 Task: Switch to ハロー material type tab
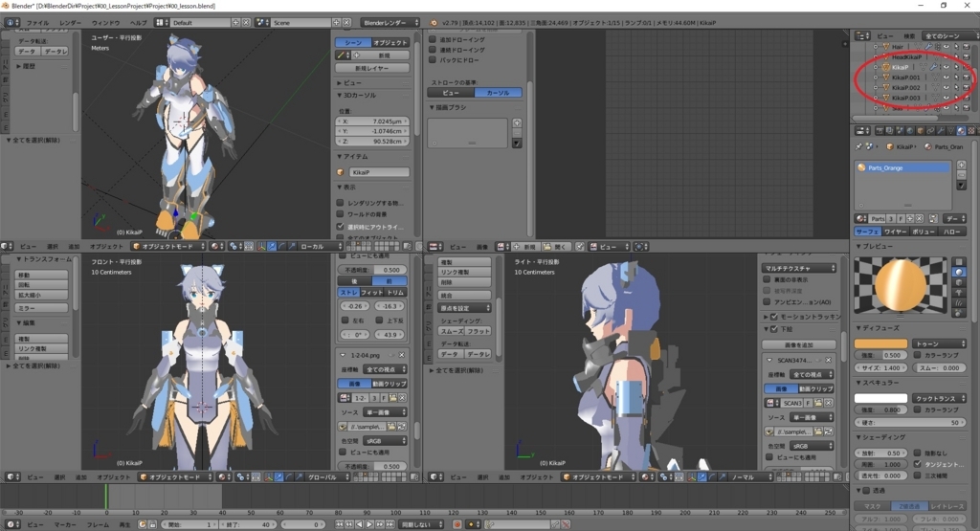point(952,232)
